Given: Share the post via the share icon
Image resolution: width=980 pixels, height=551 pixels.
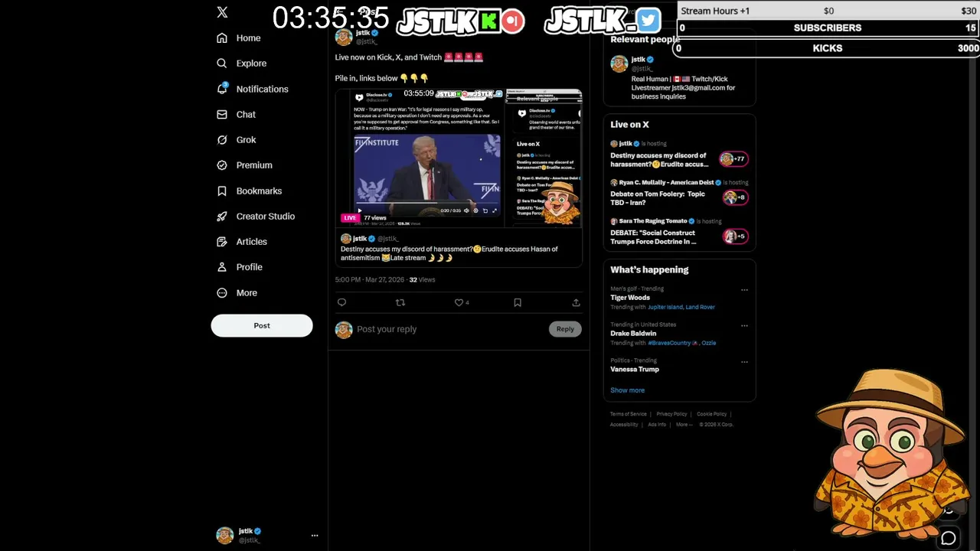Looking at the screenshot, I should (576, 303).
